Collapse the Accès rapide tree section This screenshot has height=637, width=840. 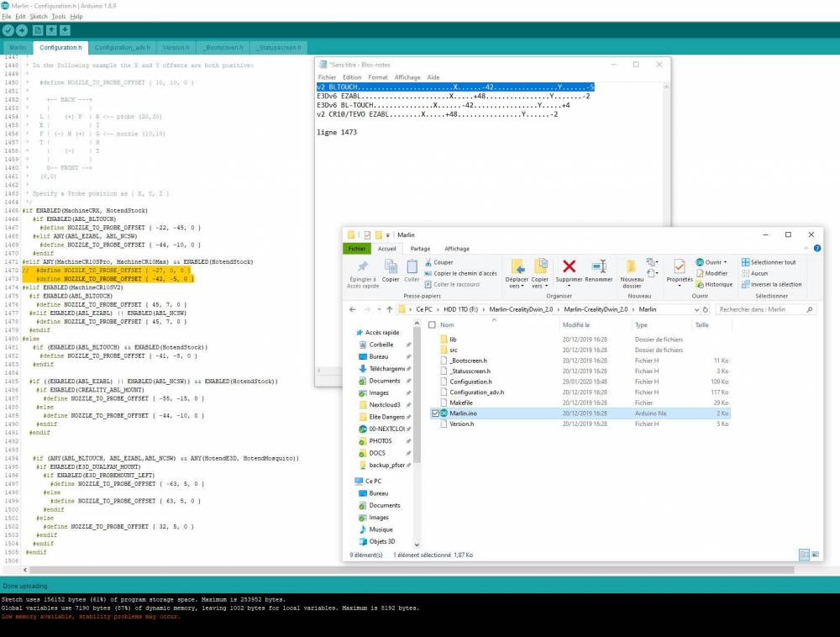click(353, 333)
